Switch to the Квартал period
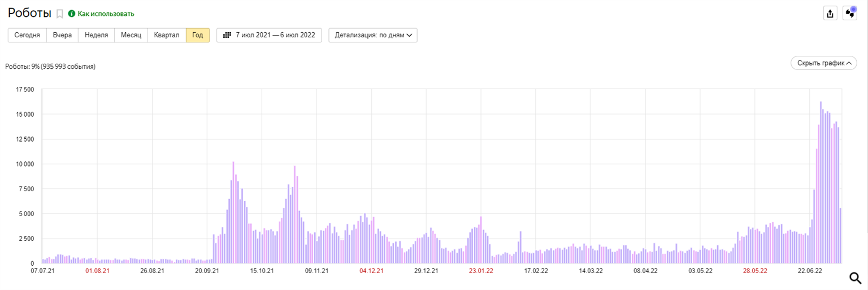868x290 pixels. pyautogui.click(x=167, y=35)
